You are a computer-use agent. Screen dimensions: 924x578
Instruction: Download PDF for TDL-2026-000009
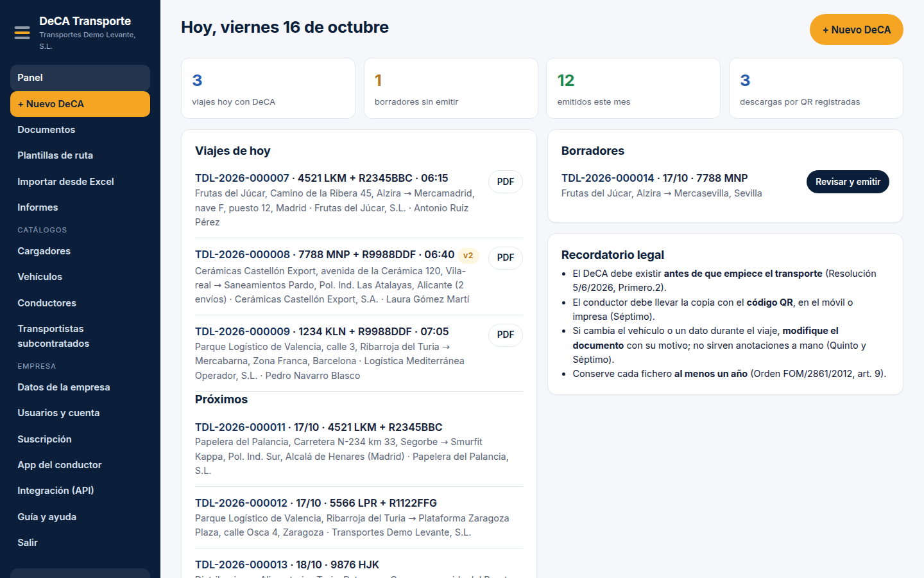pos(506,335)
